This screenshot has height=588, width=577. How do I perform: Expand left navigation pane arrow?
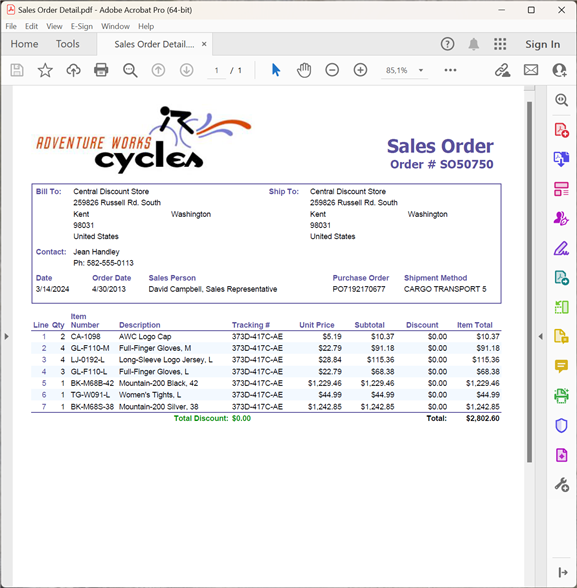coord(6,336)
